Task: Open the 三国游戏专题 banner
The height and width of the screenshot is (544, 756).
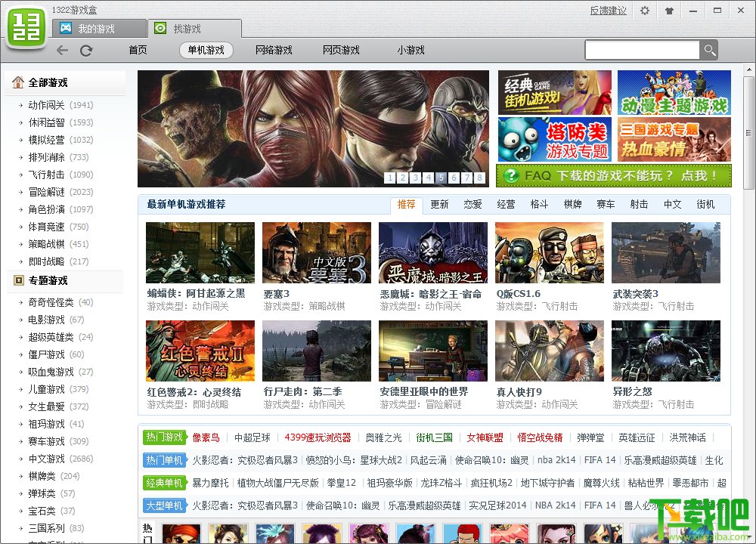Action: pyautogui.click(x=674, y=139)
